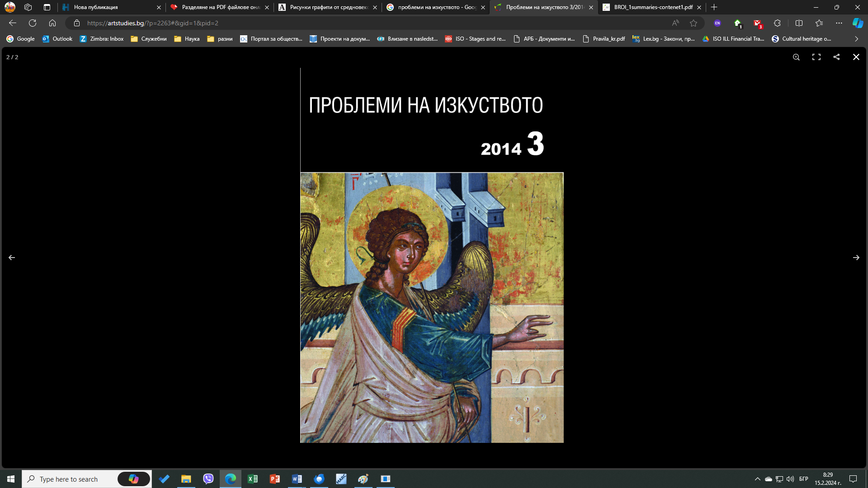The width and height of the screenshot is (868, 488).
Task: Open Settings and more menu
Action: [x=839, y=23]
